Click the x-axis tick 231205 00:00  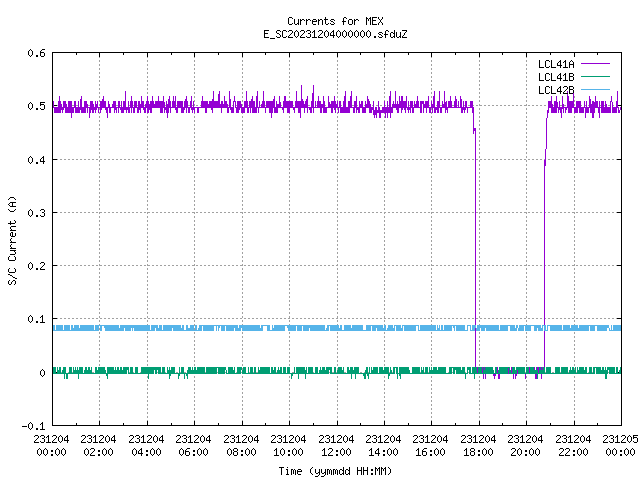click(620, 445)
